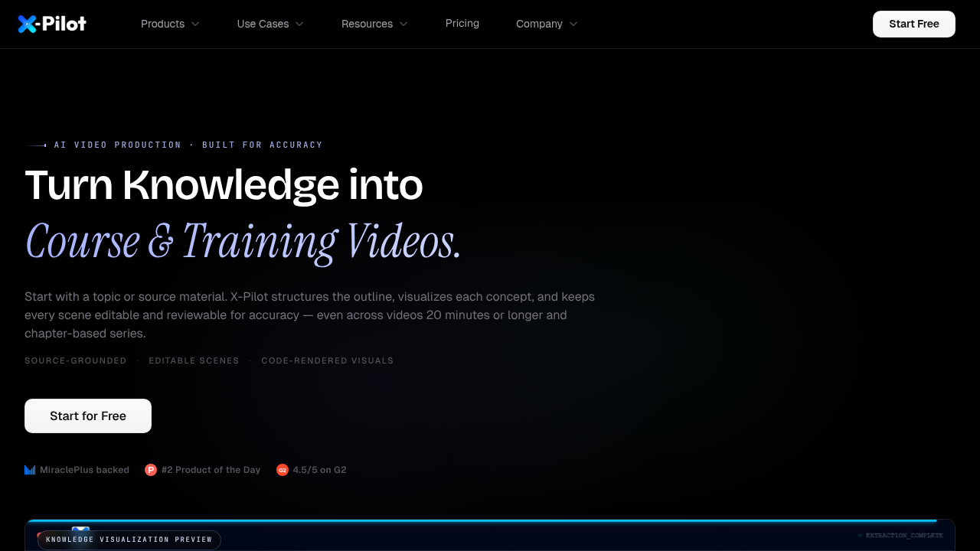The width and height of the screenshot is (980, 551).
Task: Go to the Pricing page
Action: [462, 24]
